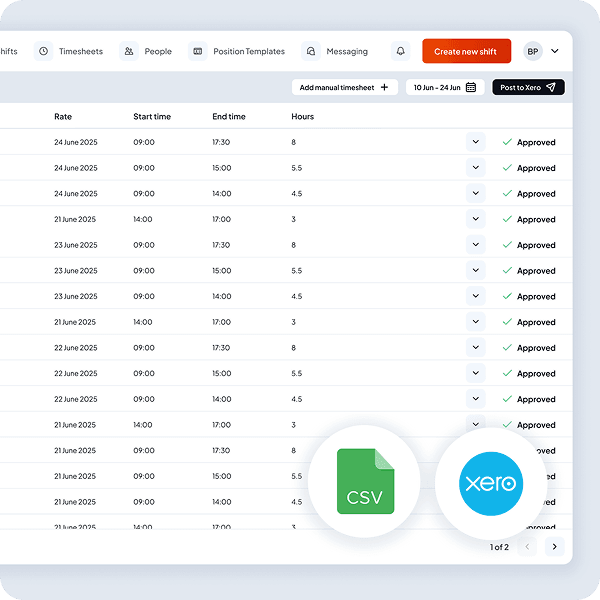Expand the 24 June 17:30 row chevron

[x=476, y=142]
